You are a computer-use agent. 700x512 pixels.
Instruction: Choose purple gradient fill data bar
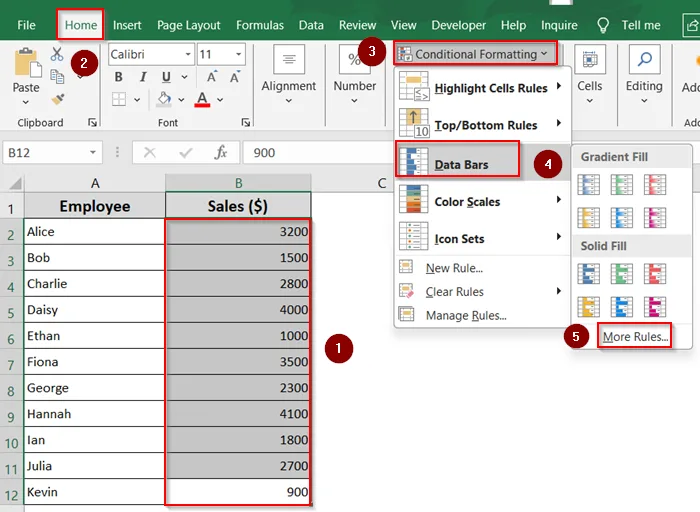pos(655,218)
